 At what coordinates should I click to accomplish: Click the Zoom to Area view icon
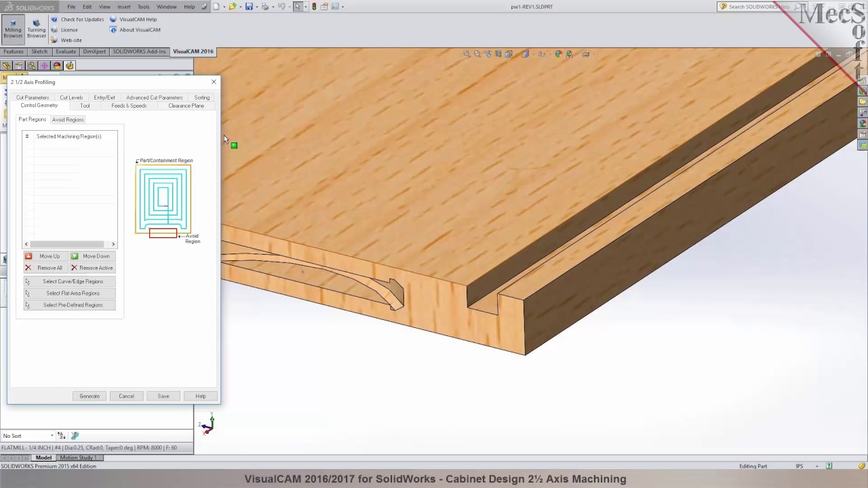477,54
